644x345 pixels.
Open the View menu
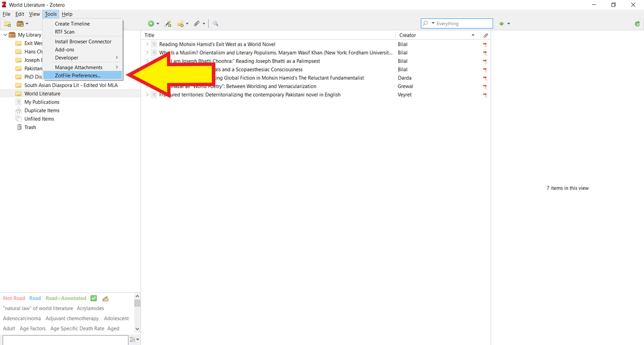point(34,14)
